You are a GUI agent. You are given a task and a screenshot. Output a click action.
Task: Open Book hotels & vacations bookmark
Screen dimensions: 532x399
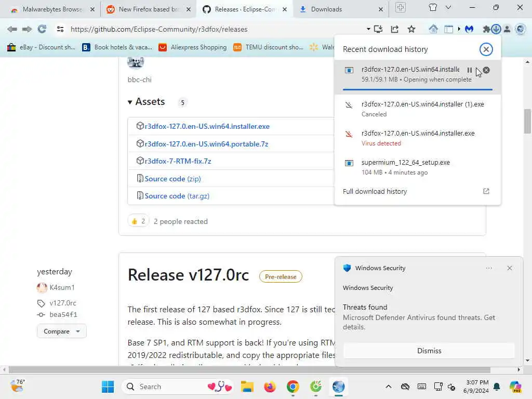(x=117, y=47)
